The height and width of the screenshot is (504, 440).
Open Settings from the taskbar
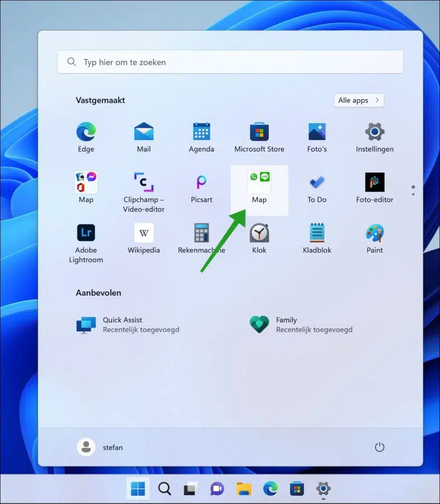pyautogui.click(x=324, y=489)
